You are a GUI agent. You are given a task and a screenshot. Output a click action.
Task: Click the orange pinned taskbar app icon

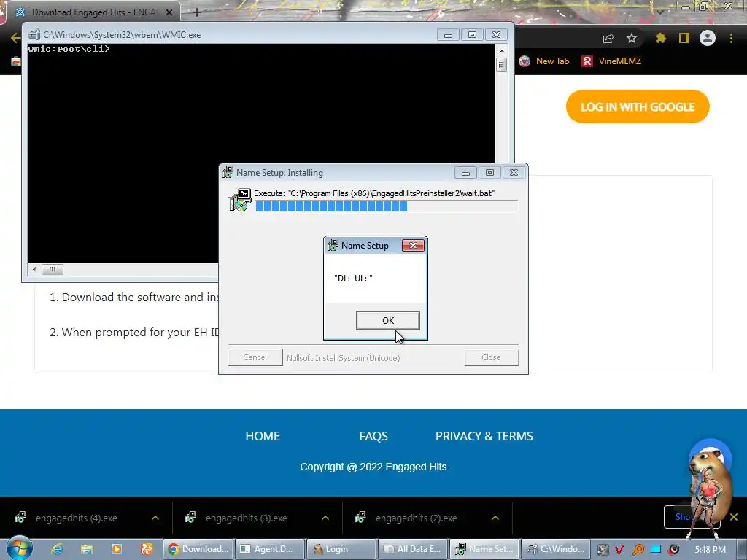pos(146,549)
